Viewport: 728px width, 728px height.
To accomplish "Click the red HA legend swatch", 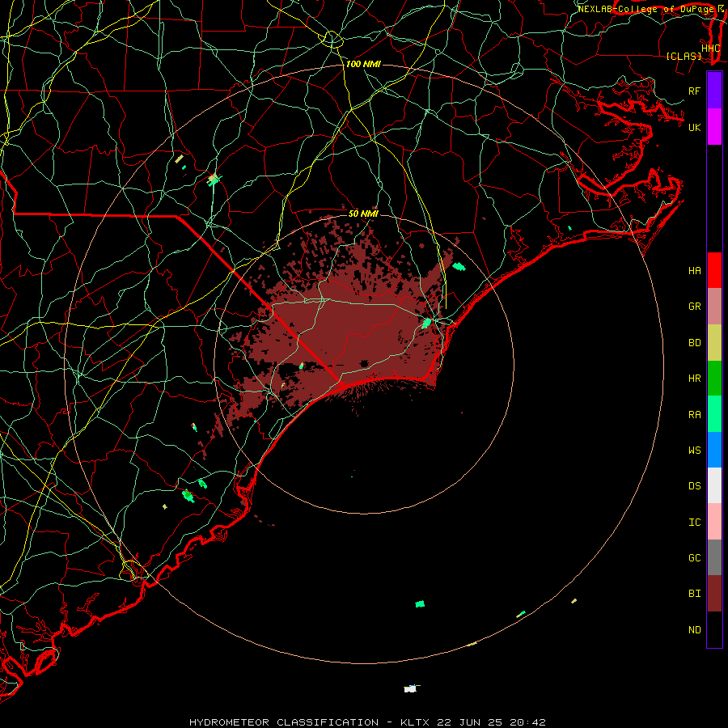I will tap(714, 270).
